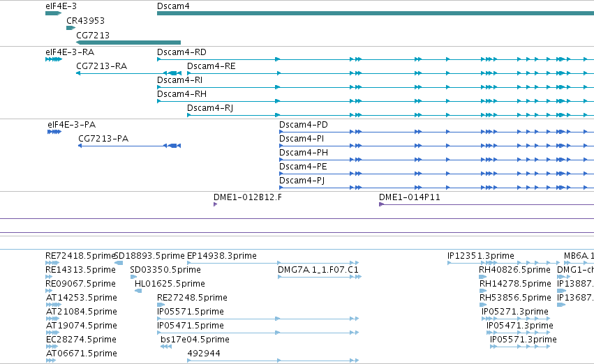Click the DME1-012B12.F label
This screenshot has height=364, width=594.
(248, 197)
